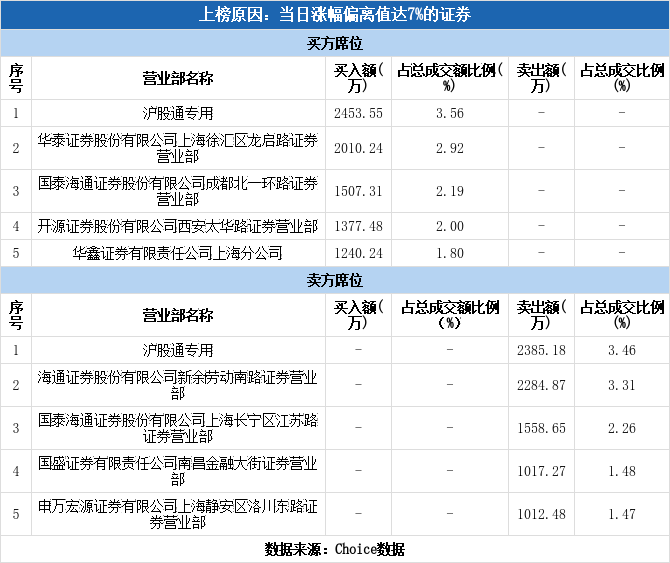Select buy amount 1377.48
The image size is (670, 563).
(358, 226)
